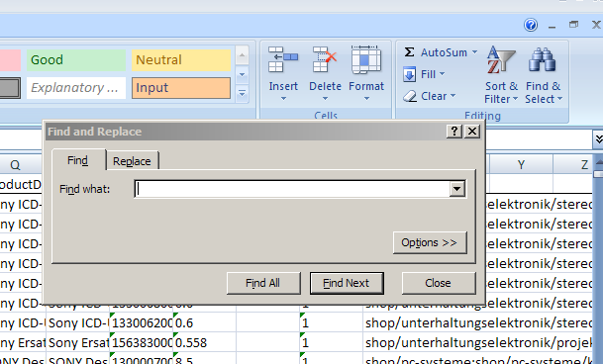Restore down the Excel workbook window

tap(573, 25)
